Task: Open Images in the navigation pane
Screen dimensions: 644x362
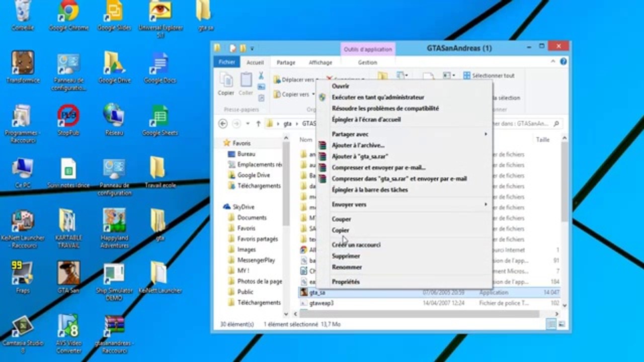Action: (x=247, y=249)
